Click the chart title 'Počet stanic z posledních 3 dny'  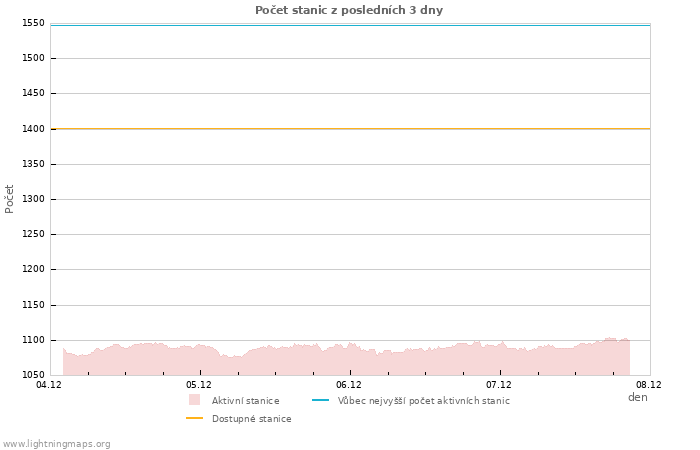point(349,10)
